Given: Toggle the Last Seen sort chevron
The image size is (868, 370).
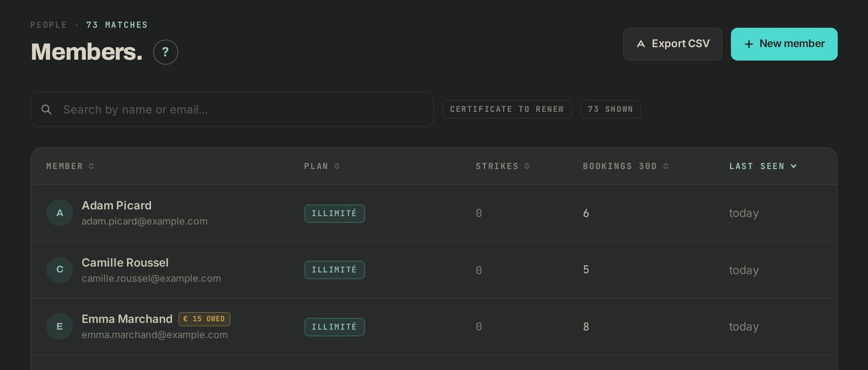Looking at the screenshot, I should click(x=794, y=166).
